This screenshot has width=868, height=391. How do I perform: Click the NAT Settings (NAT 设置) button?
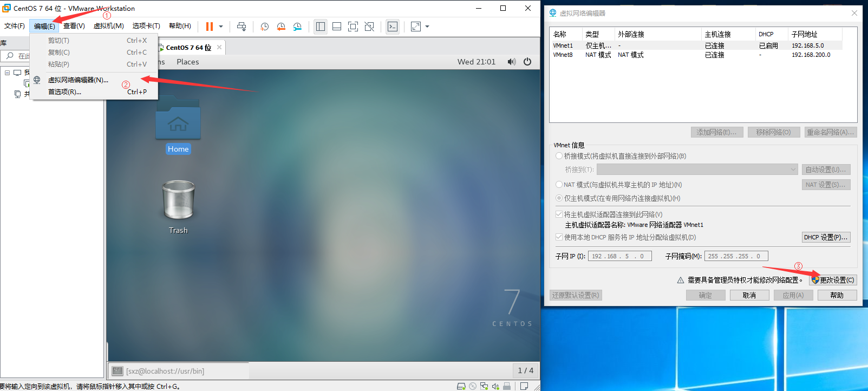tap(826, 185)
